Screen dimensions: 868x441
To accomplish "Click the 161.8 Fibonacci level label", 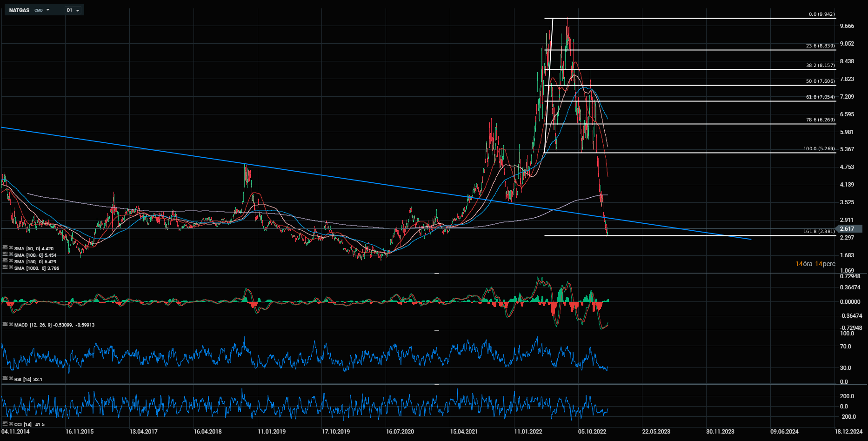I will coord(819,231).
